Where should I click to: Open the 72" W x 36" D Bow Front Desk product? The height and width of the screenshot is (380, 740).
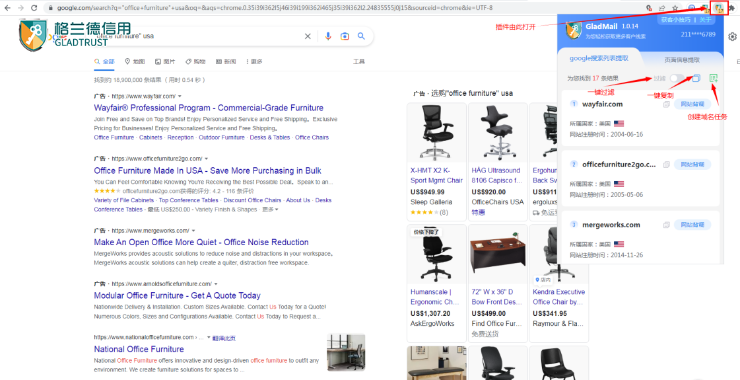(496, 297)
